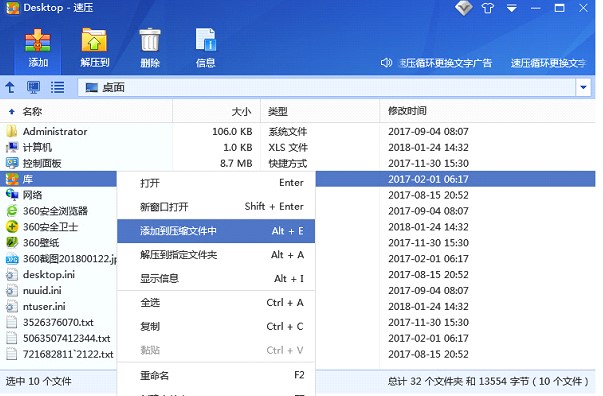This screenshot has height=396, width=603.
Task: Click 360安全卫士 icon
Action: [x=12, y=226]
